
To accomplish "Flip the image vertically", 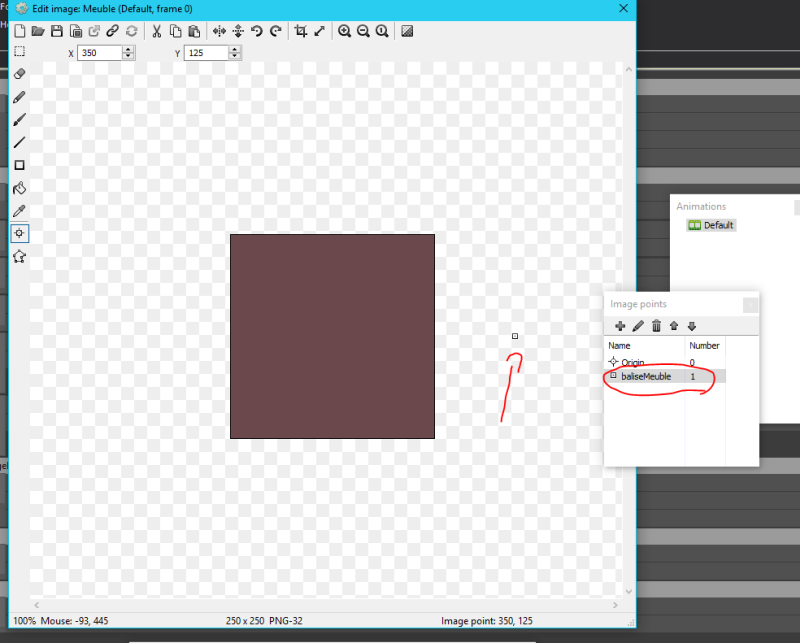I will 238,31.
